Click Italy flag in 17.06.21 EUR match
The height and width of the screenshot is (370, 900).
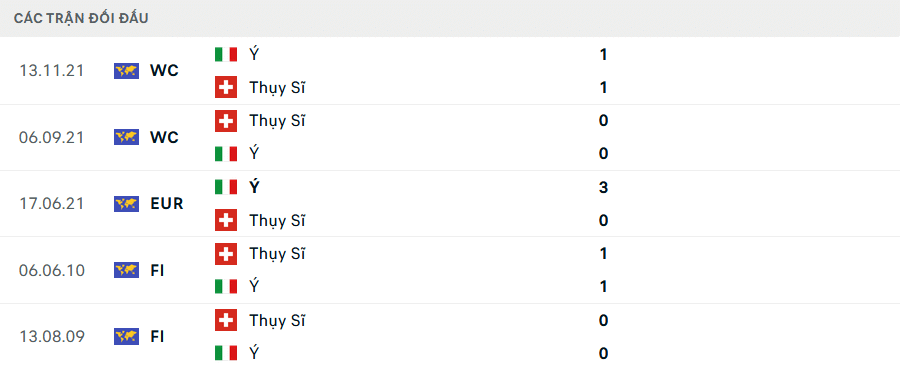pyautogui.click(x=226, y=187)
